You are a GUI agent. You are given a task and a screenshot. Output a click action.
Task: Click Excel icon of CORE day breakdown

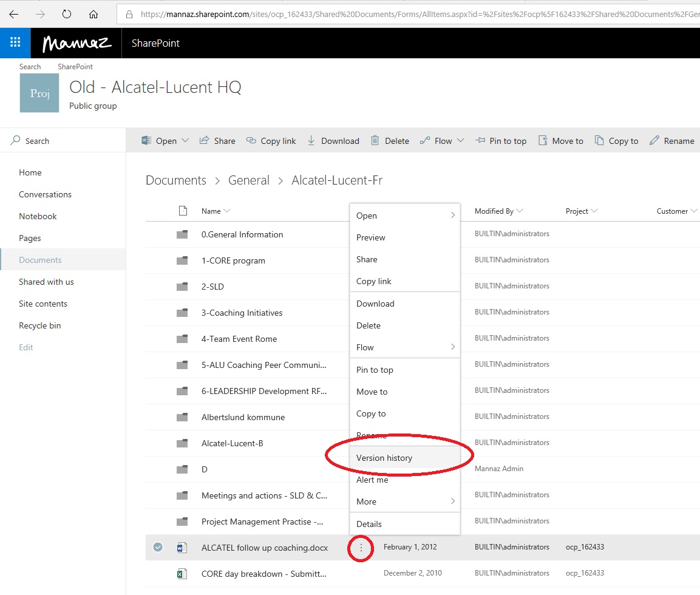tap(182, 574)
